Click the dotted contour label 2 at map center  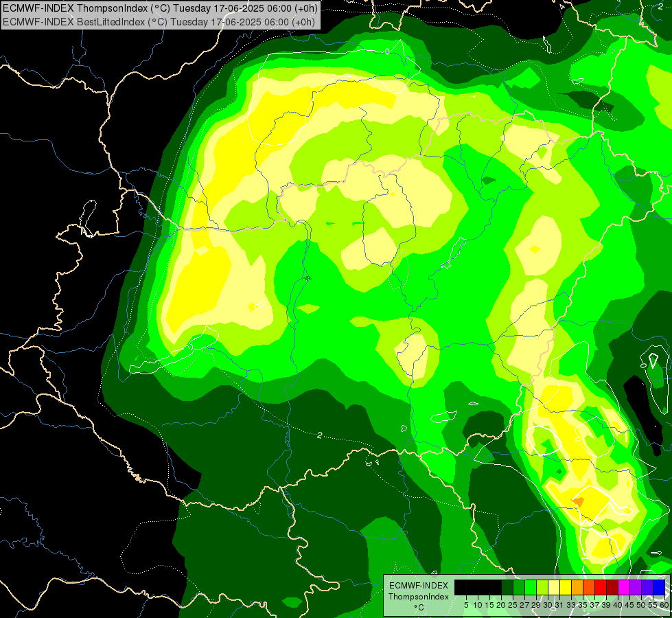[x=320, y=435]
